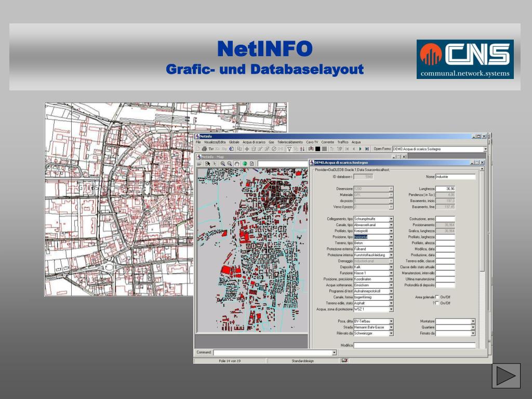Screen dimensions: 532x399
Task: Click the Txt toolbar button
Action: (211, 149)
